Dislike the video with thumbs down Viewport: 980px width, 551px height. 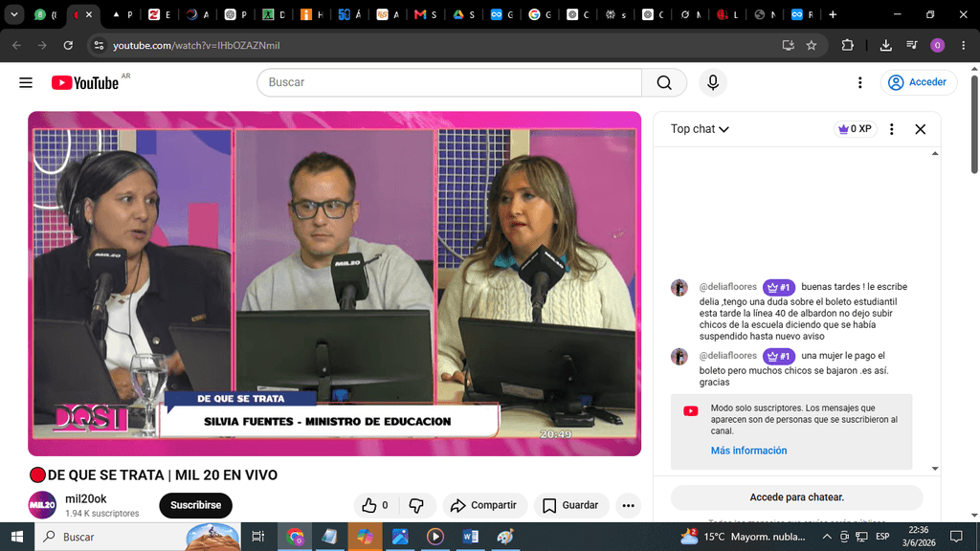click(416, 505)
